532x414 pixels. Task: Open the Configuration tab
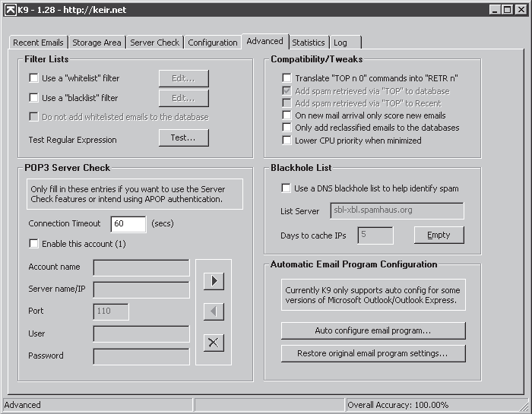213,43
